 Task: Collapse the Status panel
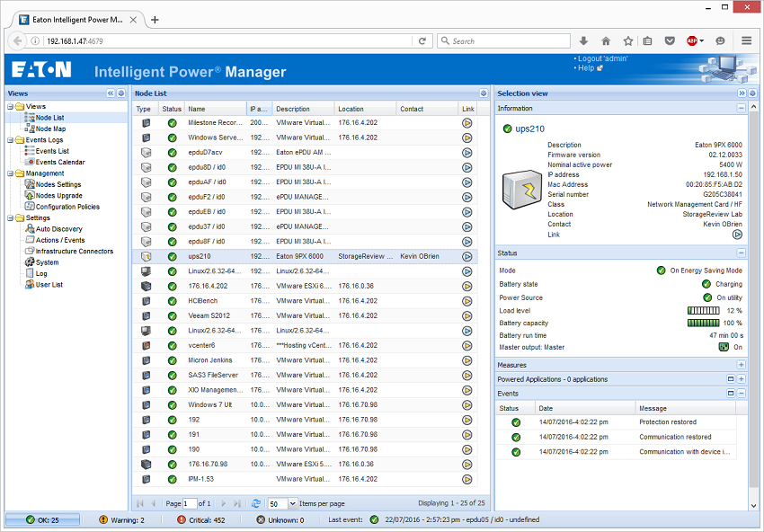[742, 253]
